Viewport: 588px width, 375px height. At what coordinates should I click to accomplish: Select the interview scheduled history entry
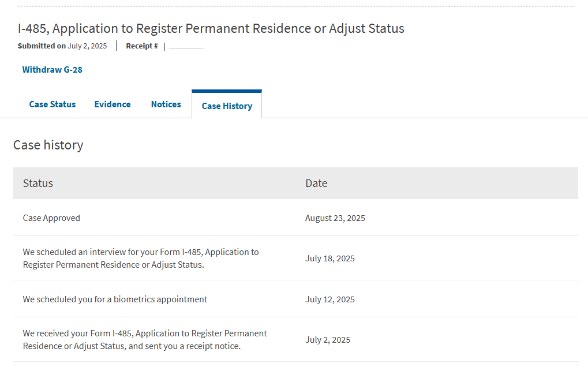coord(141,258)
